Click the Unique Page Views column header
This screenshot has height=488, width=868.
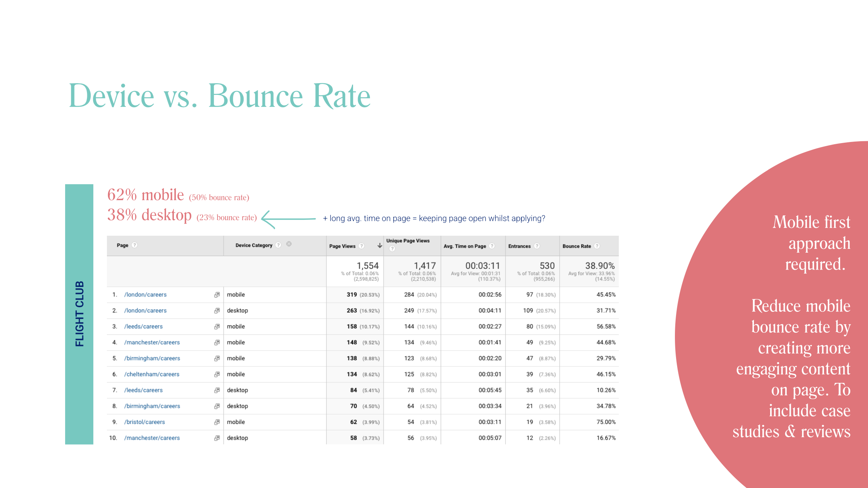(408, 241)
